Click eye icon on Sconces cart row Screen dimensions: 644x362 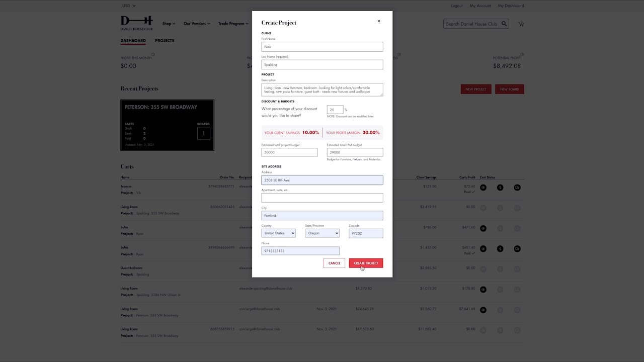(x=483, y=188)
